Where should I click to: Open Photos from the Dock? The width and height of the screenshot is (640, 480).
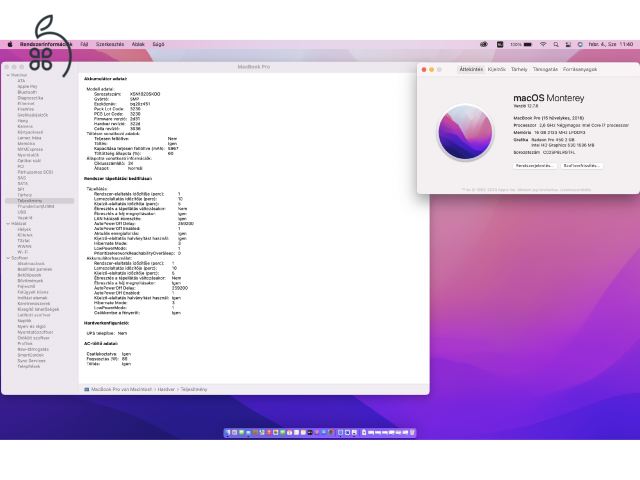click(276, 432)
